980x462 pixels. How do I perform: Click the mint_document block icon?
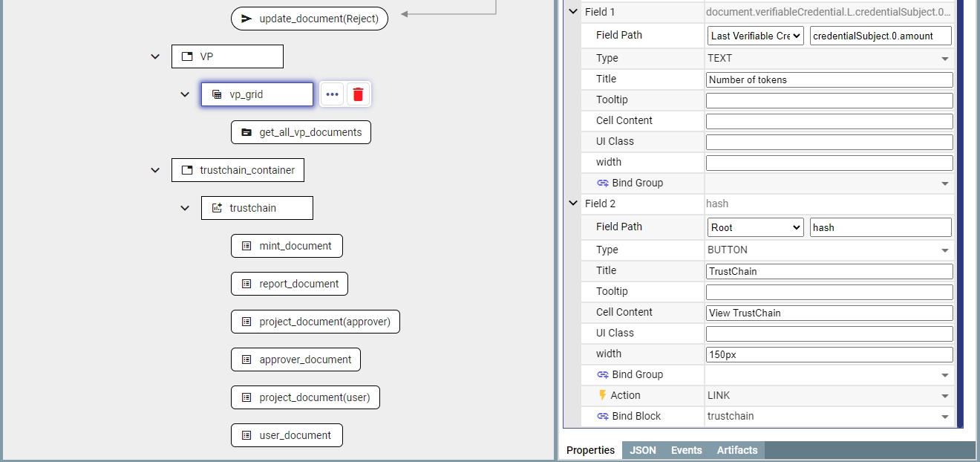tap(246, 246)
